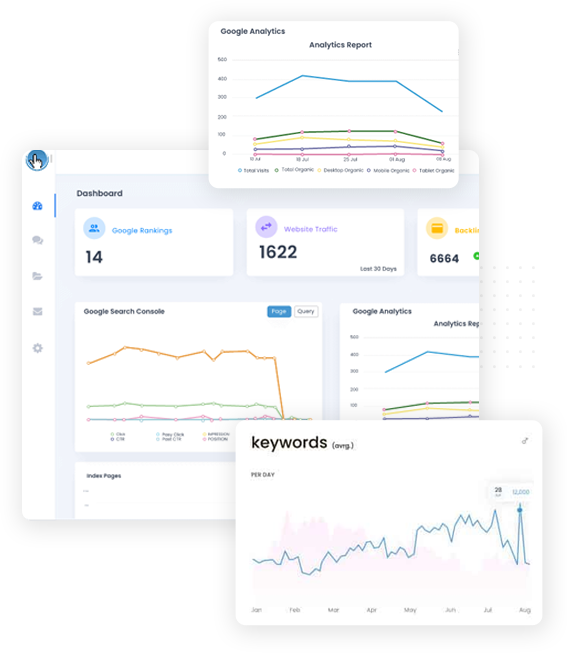The height and width of the screenshot is (653, 567).
Task: Click the Website Traffic arrows icon
Action: tap(266, 227)
